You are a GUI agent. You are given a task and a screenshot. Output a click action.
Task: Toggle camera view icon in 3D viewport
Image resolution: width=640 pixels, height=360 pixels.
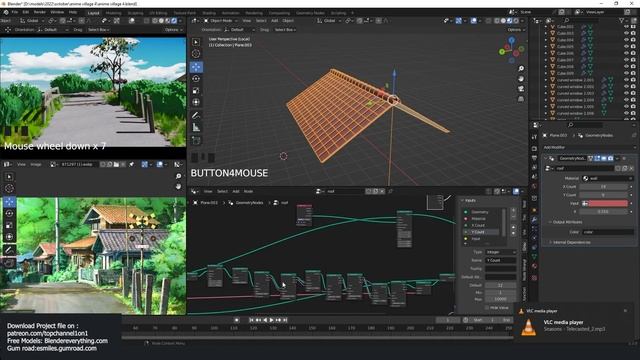pyautogui.click(x=521, y=89)
